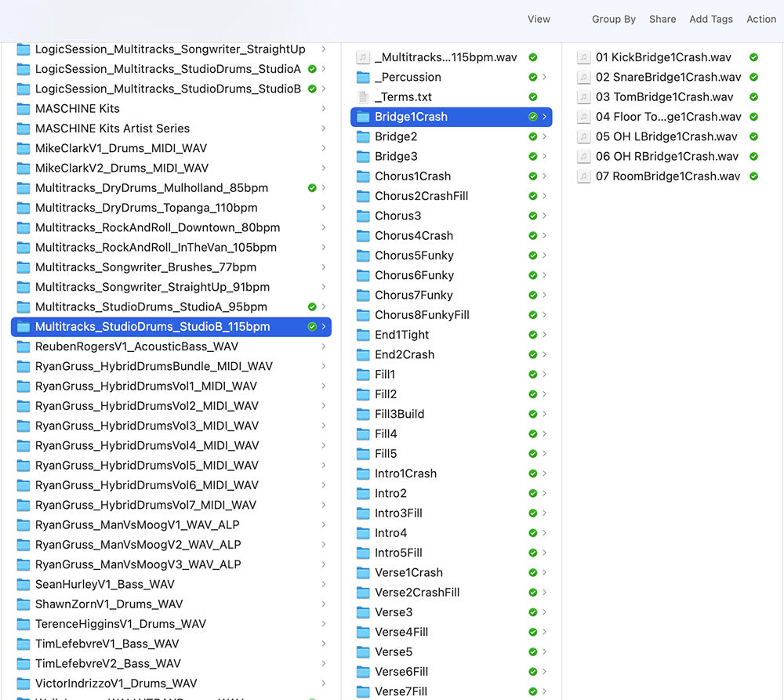Expand the Bridge2 folder chevron

click(x=544, y=136)
